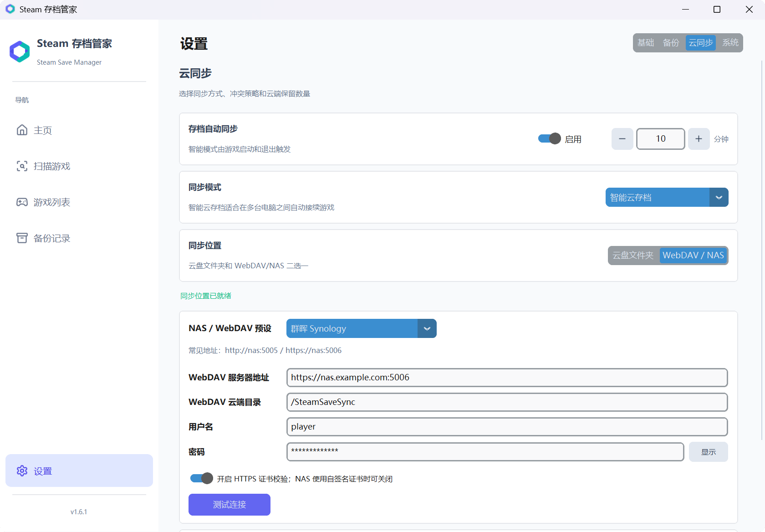Select WebDAV / NAS sync location option

[693, 256]
